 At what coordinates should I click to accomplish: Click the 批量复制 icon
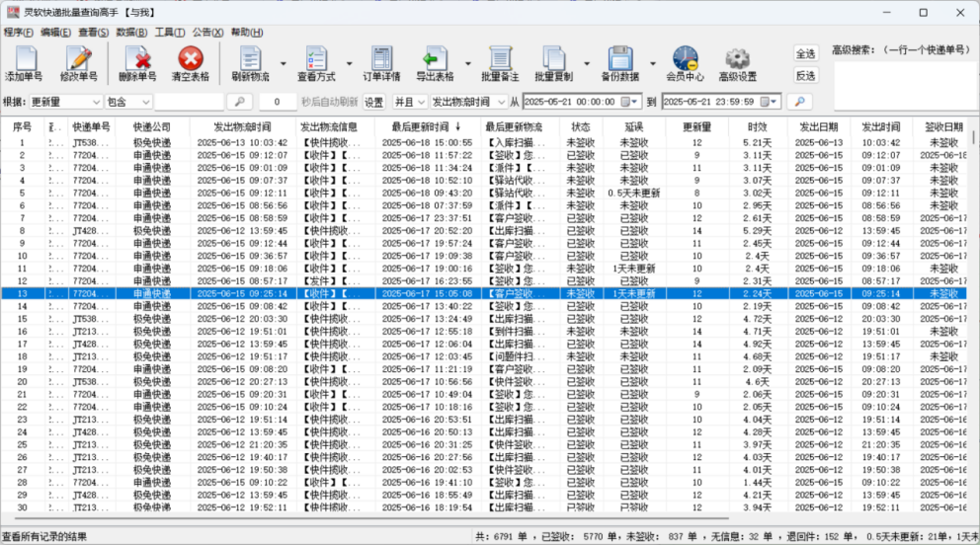[x=554, y=58]
